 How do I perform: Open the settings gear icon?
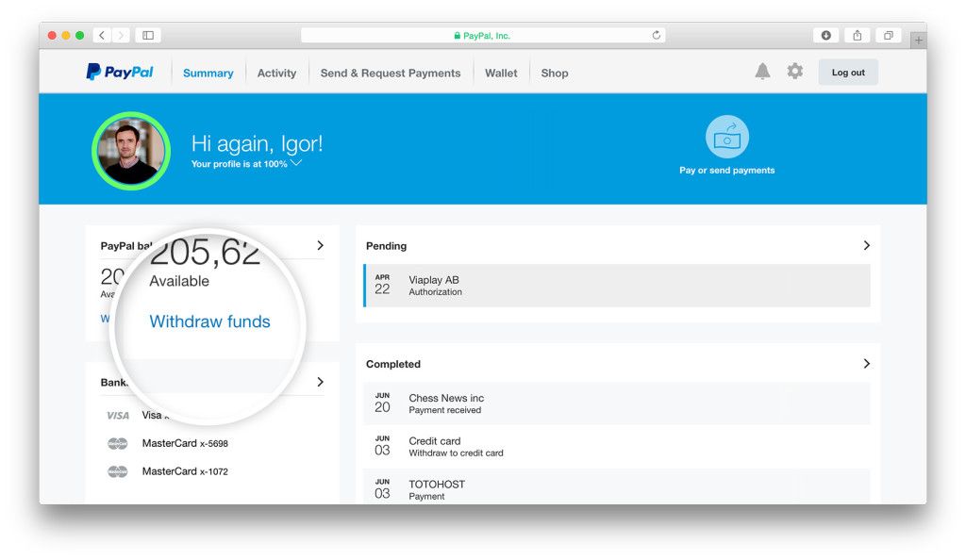click(x=795, y=72)
